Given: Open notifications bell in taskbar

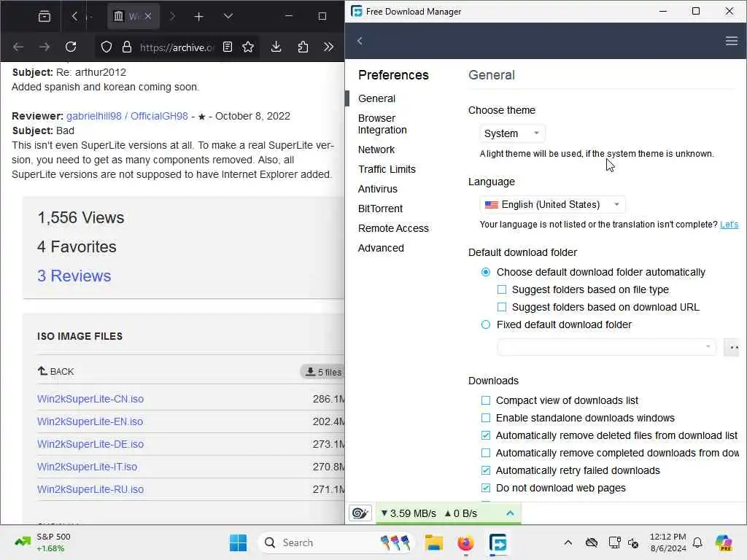Looking at the screenshot, I should 697,542.
